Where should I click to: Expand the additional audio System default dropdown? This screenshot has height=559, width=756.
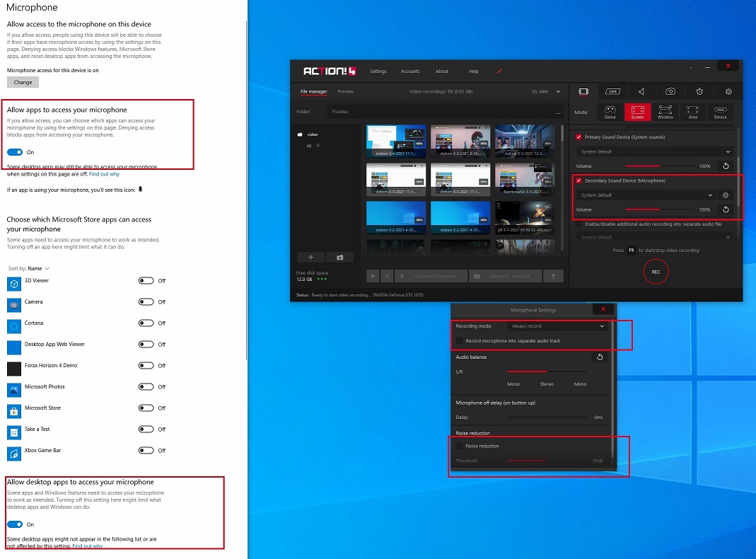click(x=655, y=237)
